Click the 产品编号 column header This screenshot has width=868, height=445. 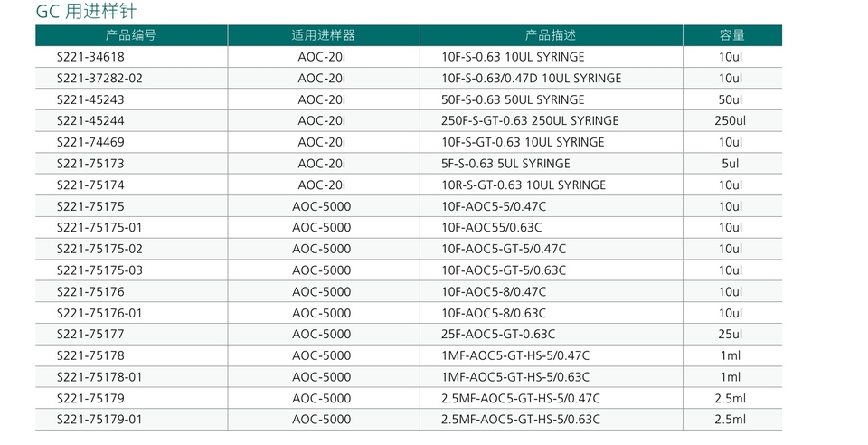(x=131, y=35)
